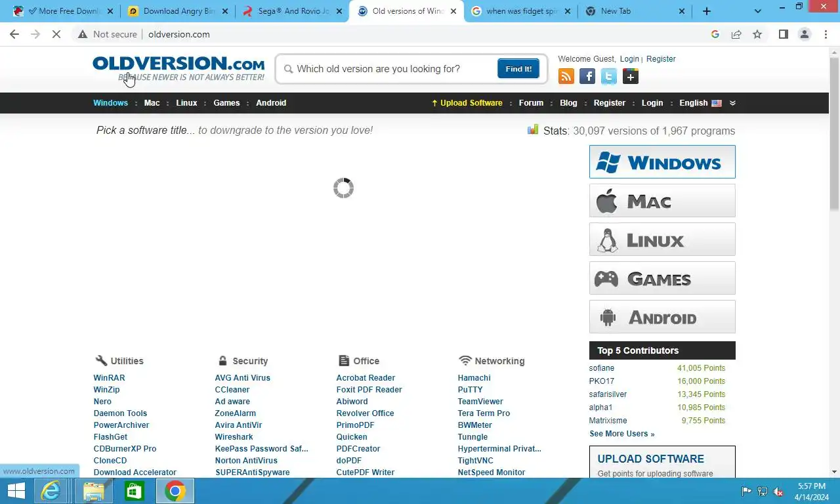Select English language option
Screen dimensions: 840x504
click(x=700, y=103)
